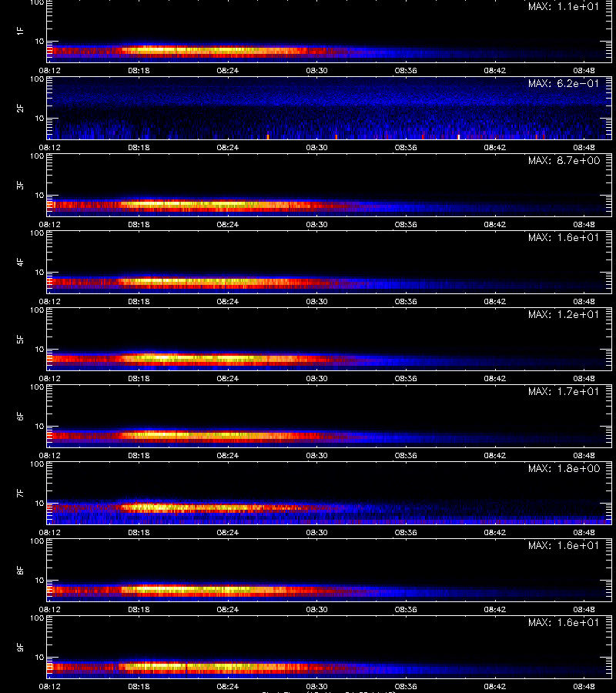Screen dimensions: 616x693
Task: Click the 5F panel axis label
Action: [20, 339]
